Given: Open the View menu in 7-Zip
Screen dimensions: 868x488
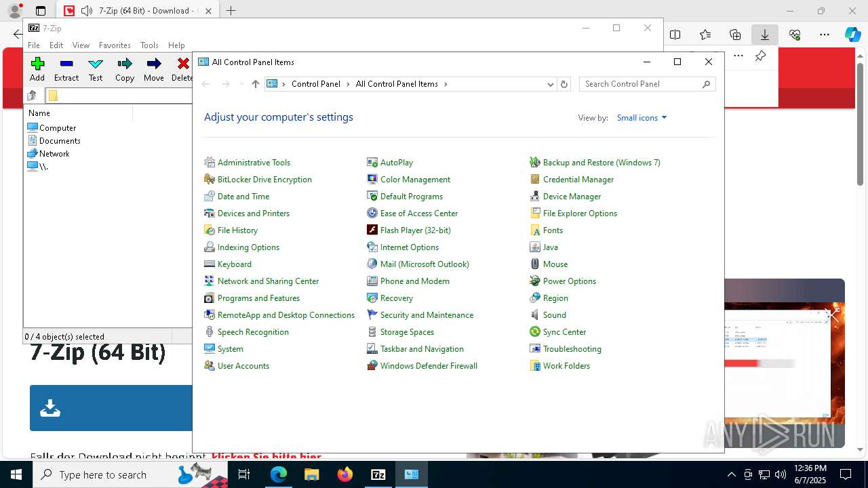Looking at the screenshot, I should 81,45.
